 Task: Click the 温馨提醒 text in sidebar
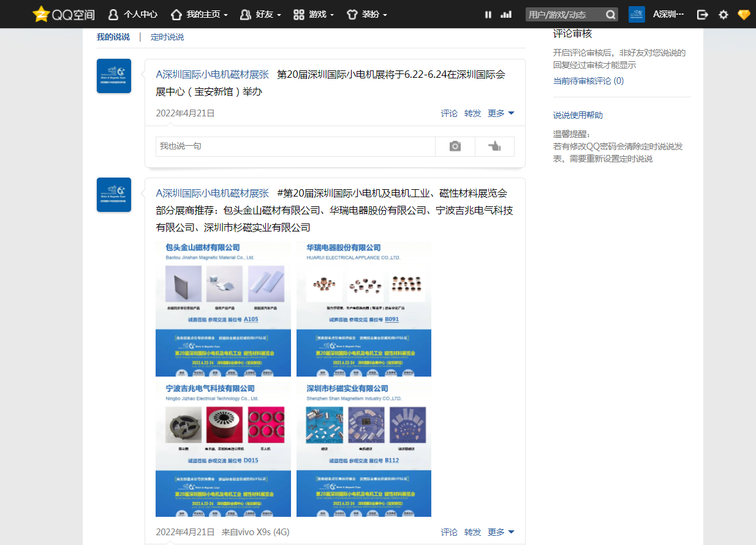(x=572, y=134)
